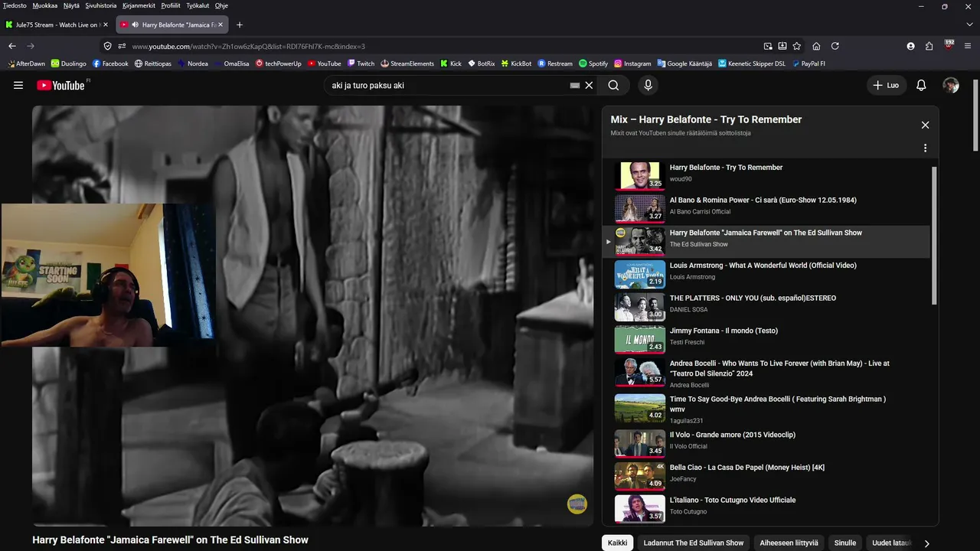Viewport: 980px width, 551px height.
Task: List all tabs dropdown arrow
Action: click(969, 24)
